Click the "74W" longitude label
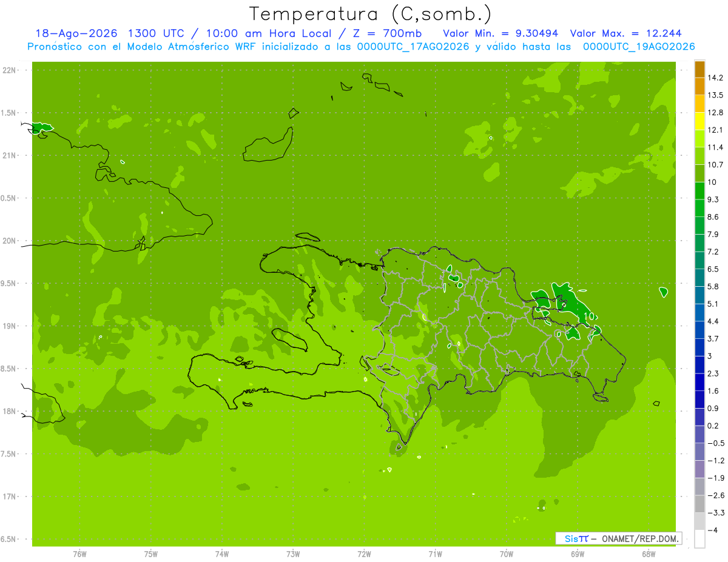The width and height of the screenshot is (728, 562). 222,554
